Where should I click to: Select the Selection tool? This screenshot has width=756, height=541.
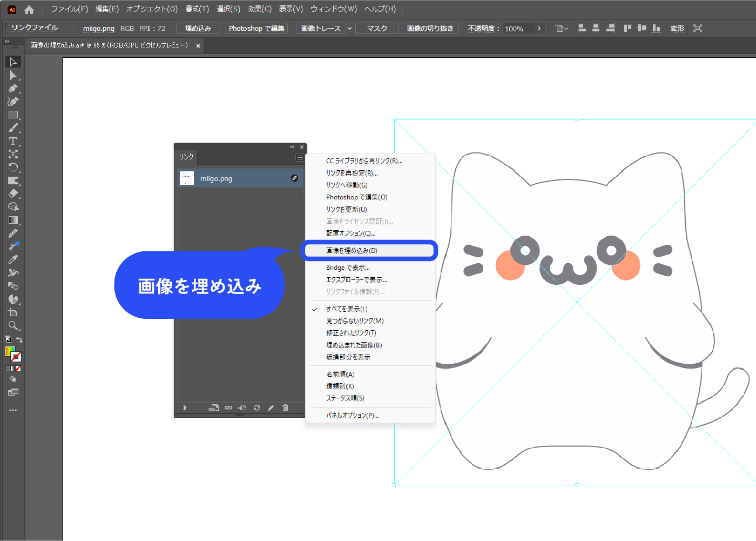[x=13, y=62]
